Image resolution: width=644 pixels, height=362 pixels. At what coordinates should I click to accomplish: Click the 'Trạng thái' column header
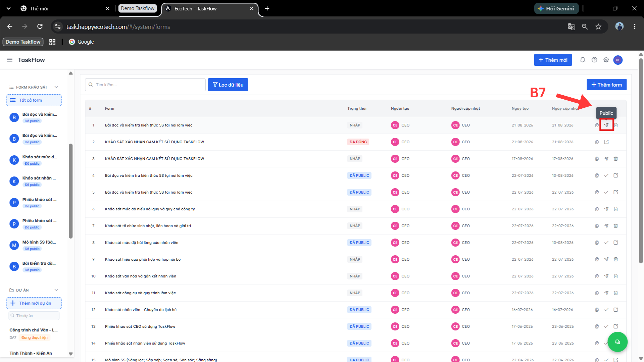(x=357, y=108)
